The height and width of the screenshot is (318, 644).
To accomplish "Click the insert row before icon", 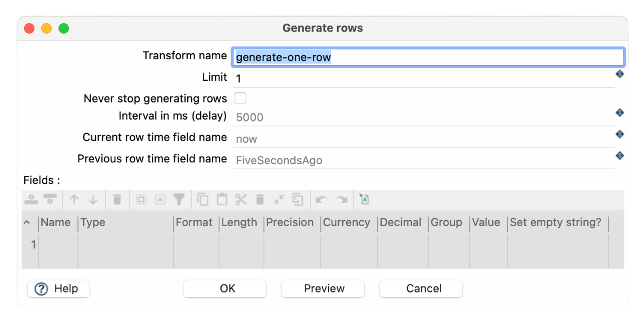I will coord(31,199).
